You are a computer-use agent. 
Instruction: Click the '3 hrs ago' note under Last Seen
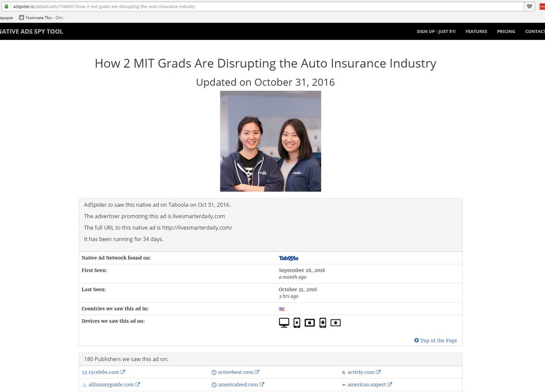point(288,296)
